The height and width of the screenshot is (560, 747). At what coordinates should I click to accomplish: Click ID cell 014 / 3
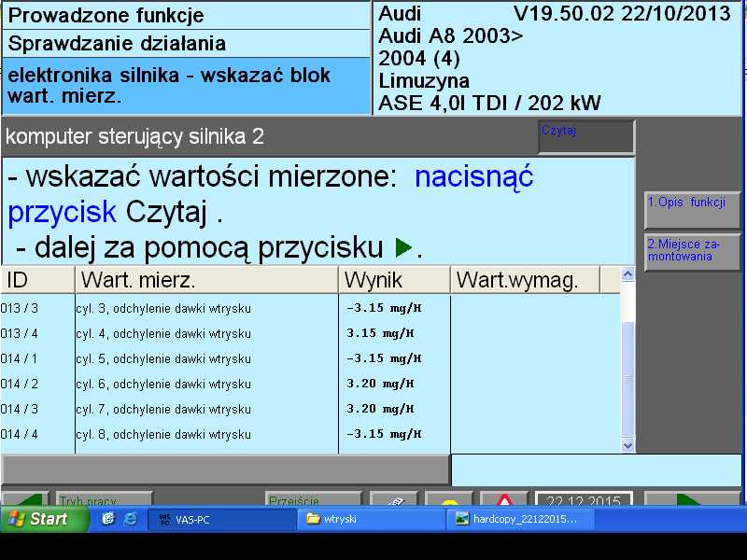(19, 409)
